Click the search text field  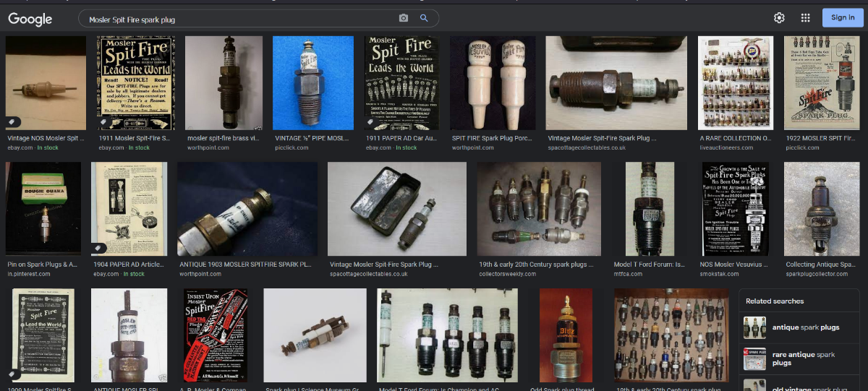(x=239, y=20)
